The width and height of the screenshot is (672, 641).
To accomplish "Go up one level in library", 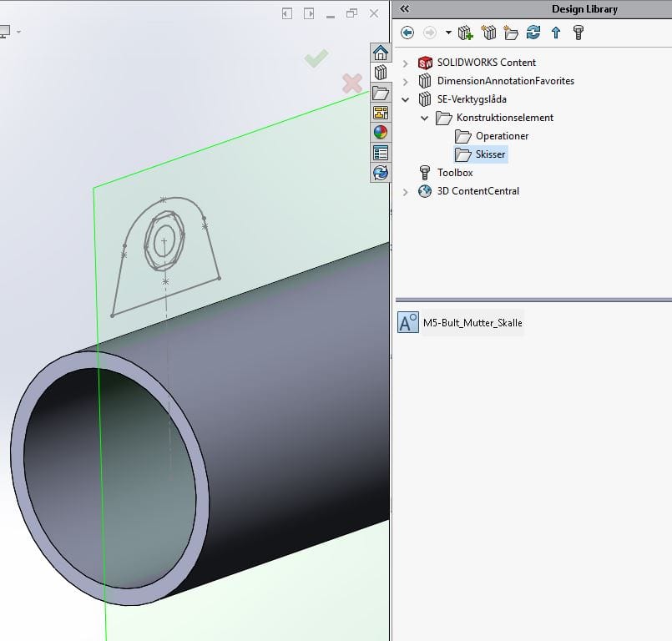I will tap(556, 33).
